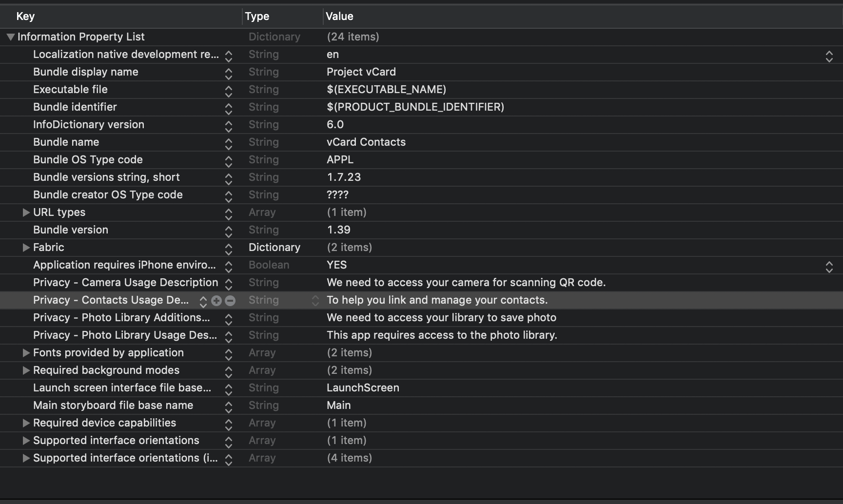Open the type stepper on Contacts Usage row
The image size is (843, 504).
pyautogui.click(x=315, y=301)
